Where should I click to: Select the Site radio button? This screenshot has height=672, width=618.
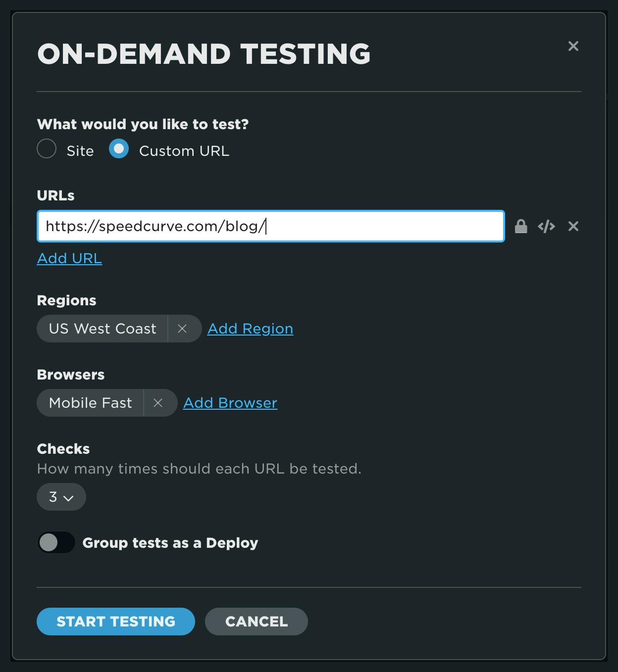47,149
